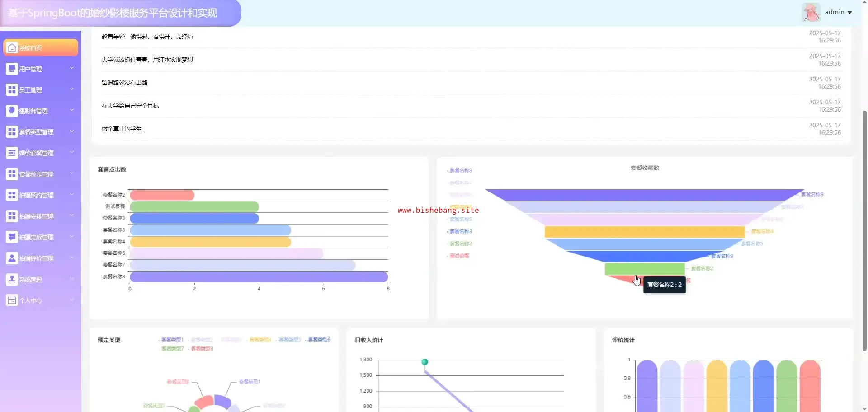
Task: Click the yellow 套餐名称4 funnel segment
Action: click(x=644, y=232)
